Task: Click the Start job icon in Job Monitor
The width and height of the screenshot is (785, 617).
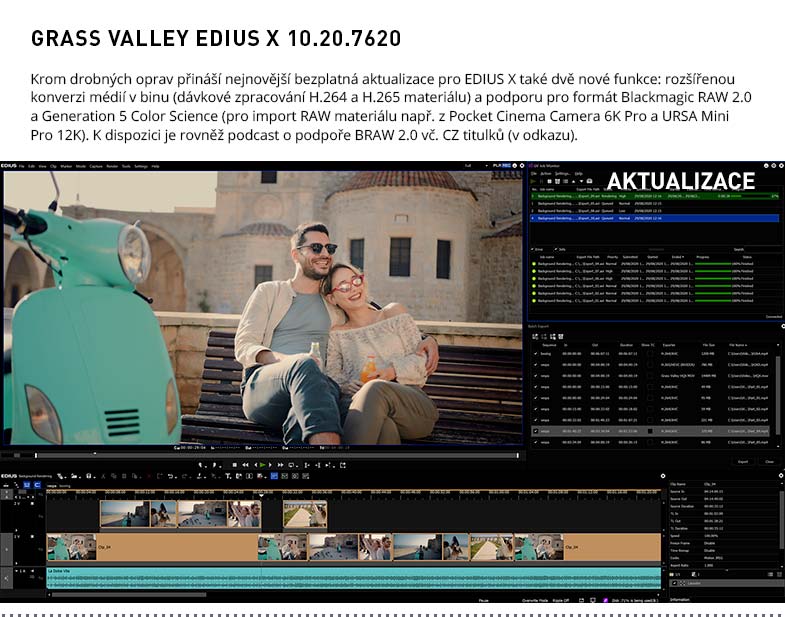Action: point(532,181)
